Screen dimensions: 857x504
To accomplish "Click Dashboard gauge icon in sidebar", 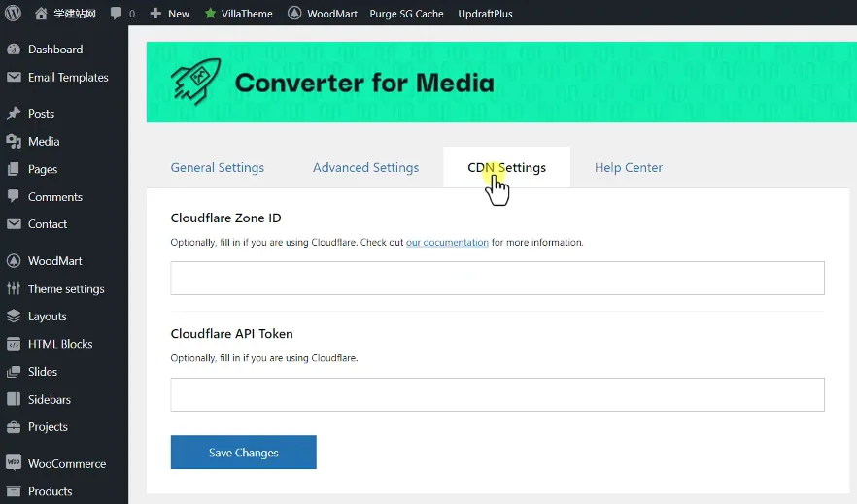I will (x=14, y=50).
